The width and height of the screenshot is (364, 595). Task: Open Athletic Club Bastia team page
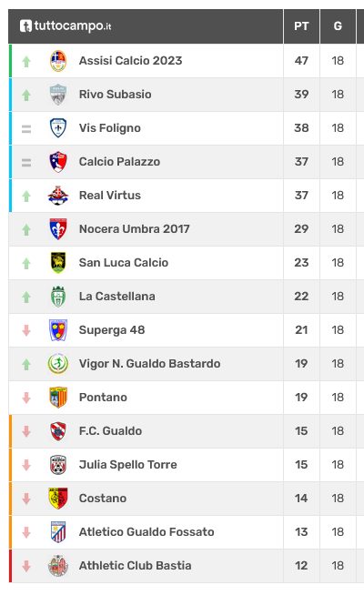[x=135, y=565]
